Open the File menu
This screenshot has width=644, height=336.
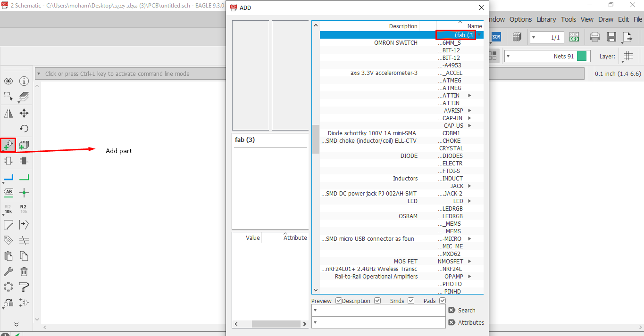click(x=638, y=19)
